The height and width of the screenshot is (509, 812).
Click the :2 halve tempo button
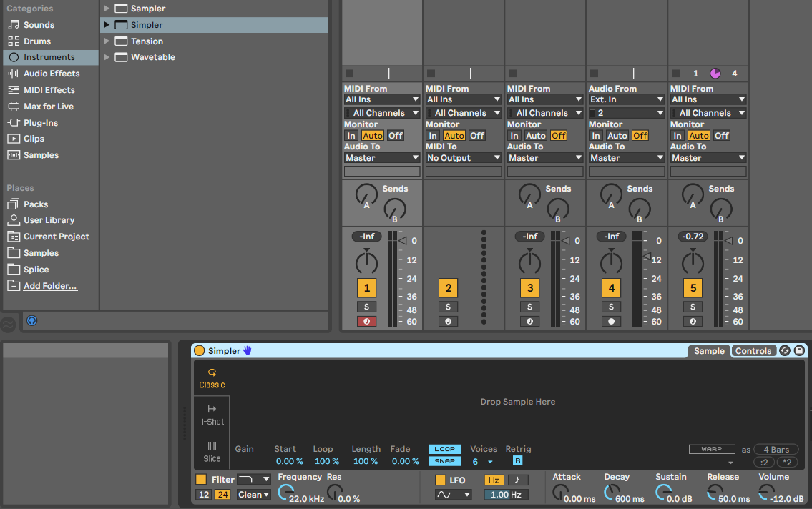[764, 463]
